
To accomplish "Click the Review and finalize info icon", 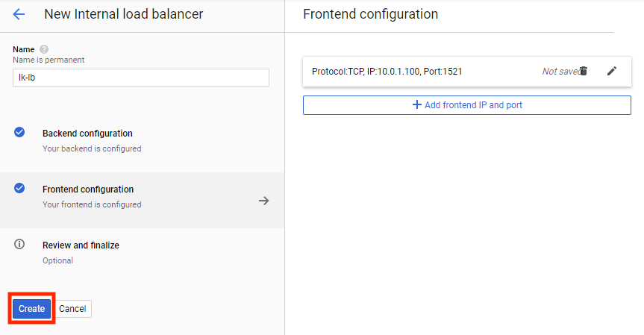I will (x=20, y=244).
